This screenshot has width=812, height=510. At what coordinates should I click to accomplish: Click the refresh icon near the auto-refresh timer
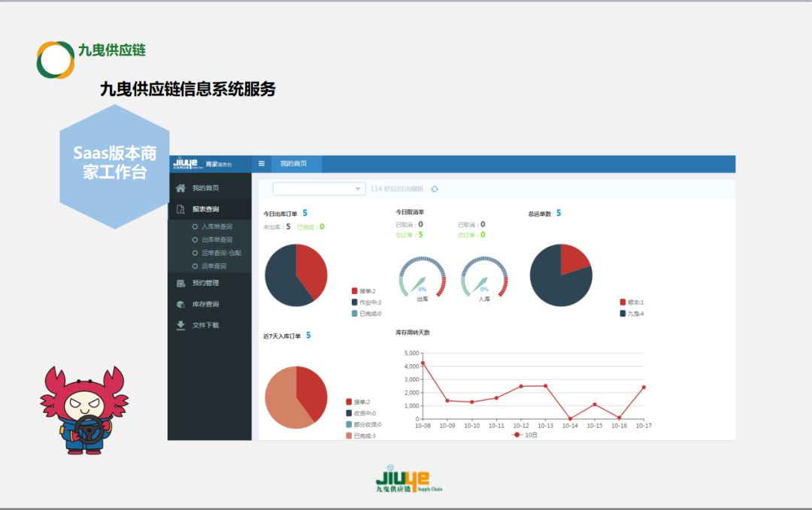435,188
